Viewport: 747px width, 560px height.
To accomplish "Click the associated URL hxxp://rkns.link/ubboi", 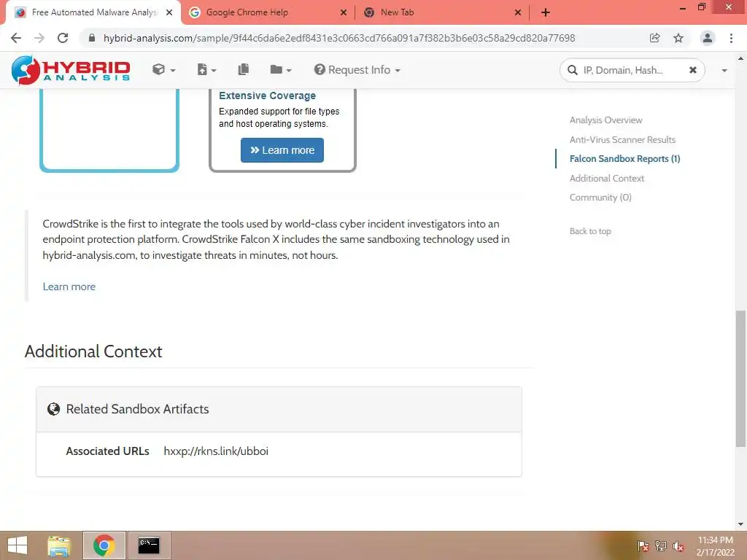I will pos(216,451).
